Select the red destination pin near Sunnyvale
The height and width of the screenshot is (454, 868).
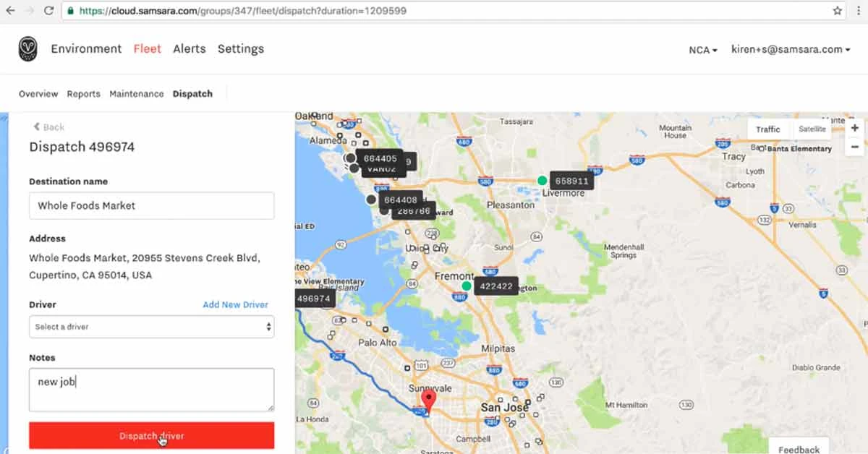coord(429,399)
